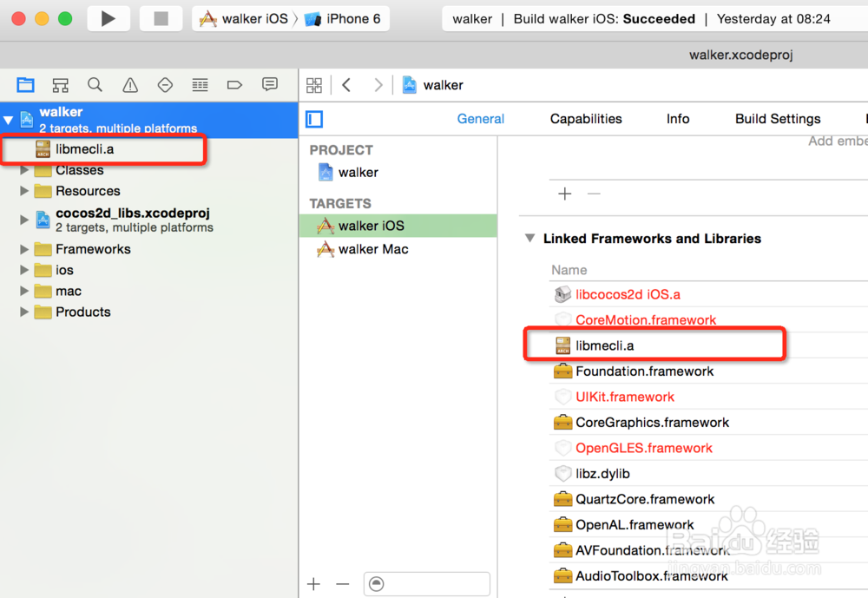Image resolution: width=868 pixels, height=598 pixels.
Task: Click the build status activity display
Action: 654,19
